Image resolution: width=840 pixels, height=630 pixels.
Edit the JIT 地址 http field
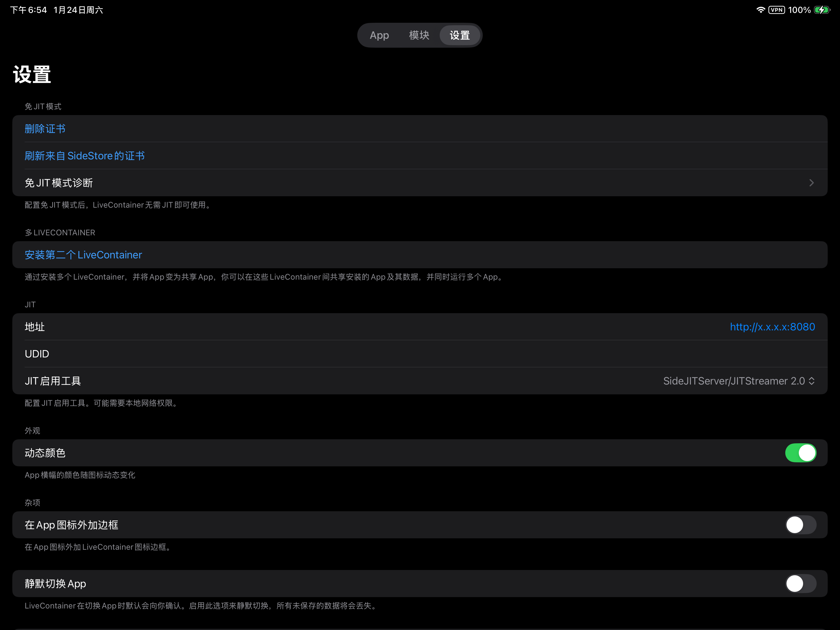[x=772, y=327]
